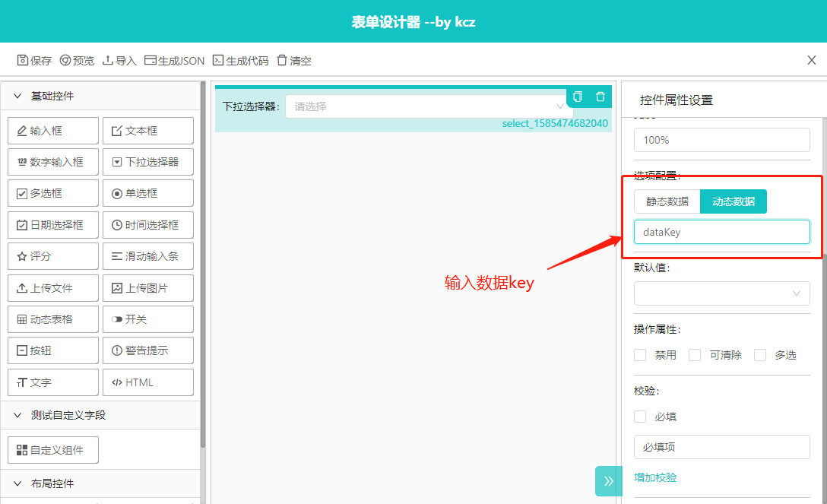Check the 可清除 (clearable) checkbox

tap(694, 355)
